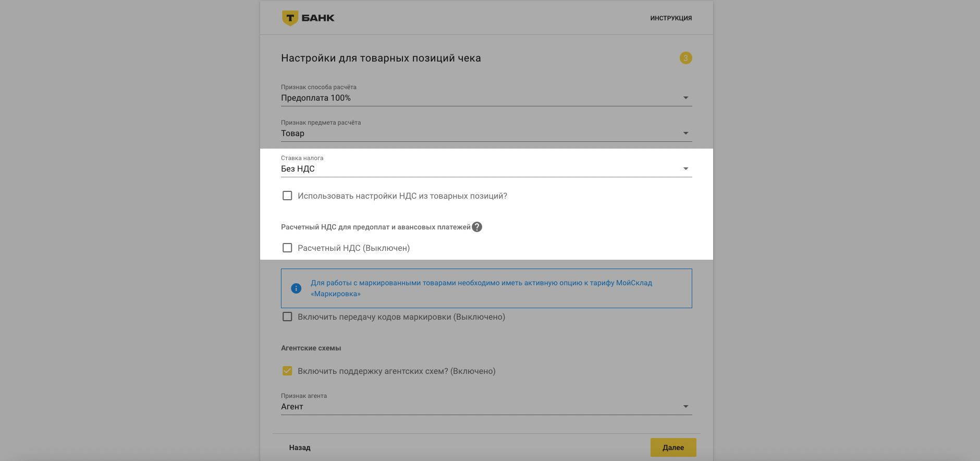Open the ИНСТРУКЦИЯ link
Image resolution: width=980 pixels, height=461 pixels.
[x=671, y=18]
